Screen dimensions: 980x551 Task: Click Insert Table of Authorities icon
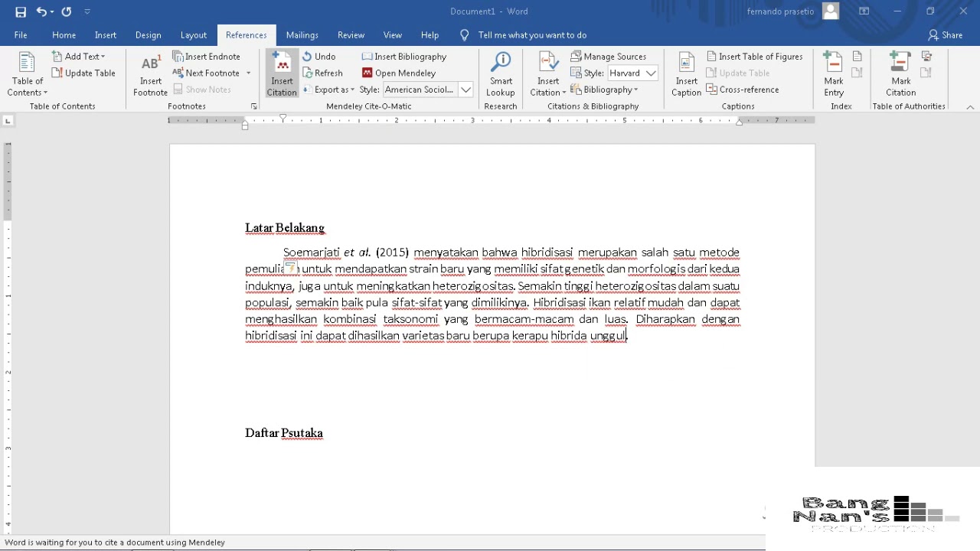coord(926,57)
